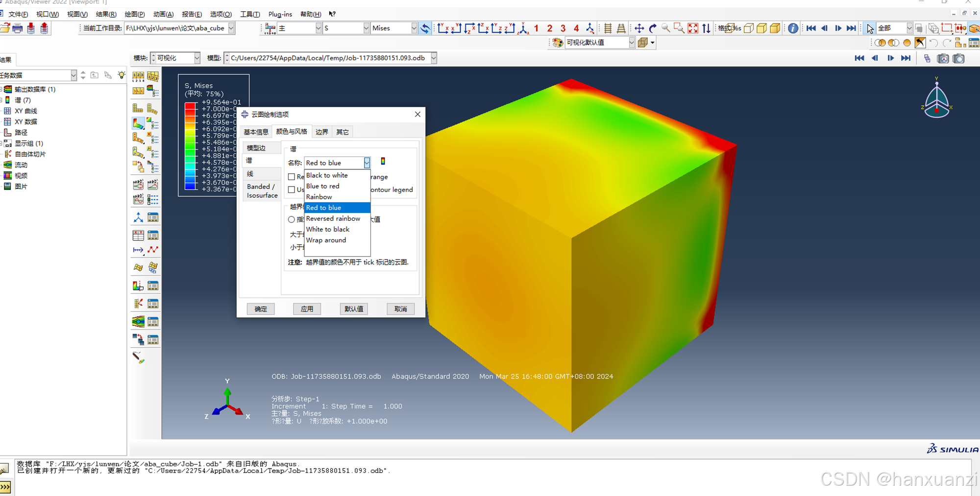This screenshot has width=980, height=496.
Task: Open the 结果(R) menu
Action: [x=106, y=14]
